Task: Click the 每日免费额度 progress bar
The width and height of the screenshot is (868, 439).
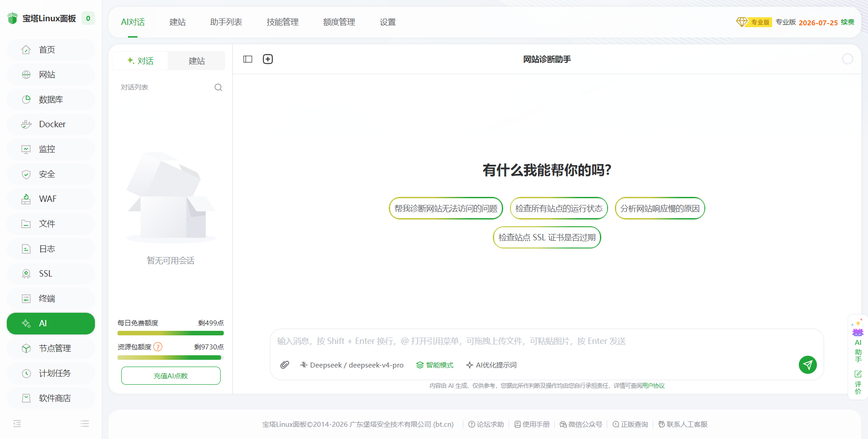Action: (x=170, y=333)
